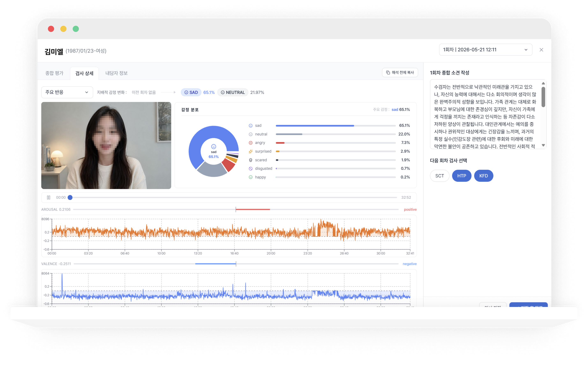Copy all interpretations with 해석 전체 복사
The image size is (588, 374).
click(x=400, y=72)
